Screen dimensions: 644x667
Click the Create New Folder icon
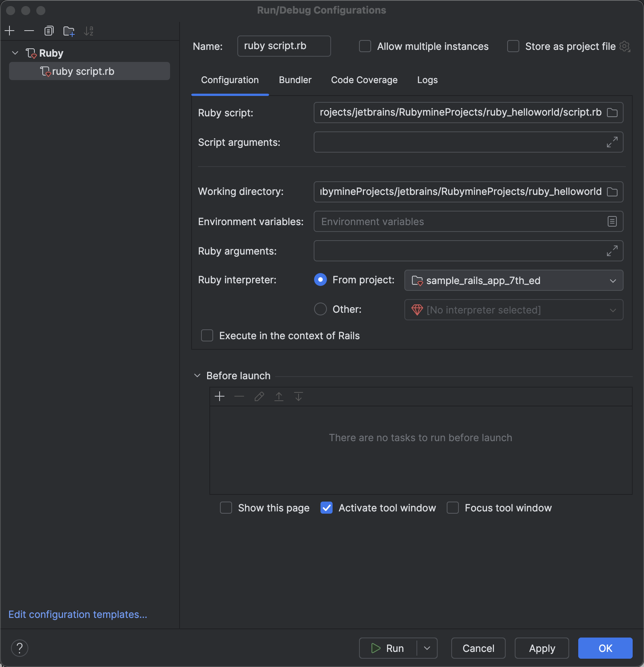[69, 31]
